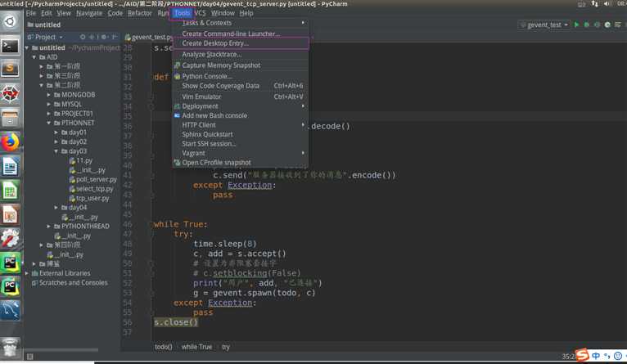
Task: Choose Python Console from Tools menu
Action: [x=206, y=76]
